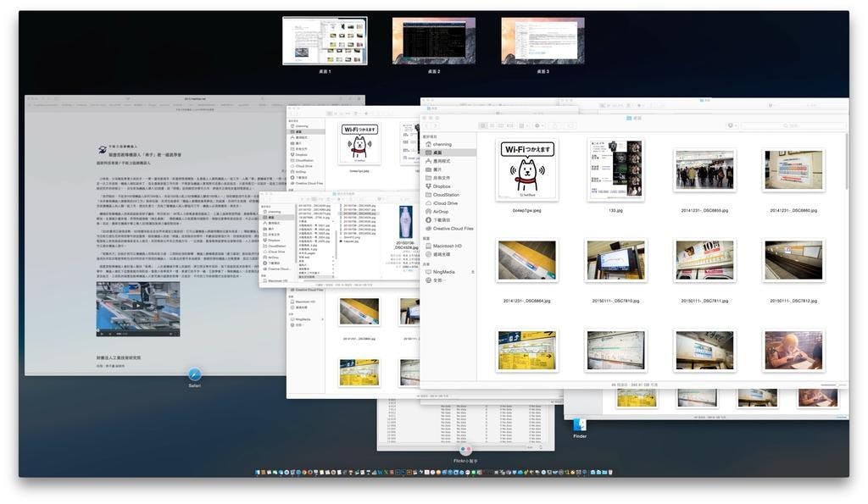
Task: Switch to the 桌面 2 desktop thumbnail
Action: click(x=433, y=41)
